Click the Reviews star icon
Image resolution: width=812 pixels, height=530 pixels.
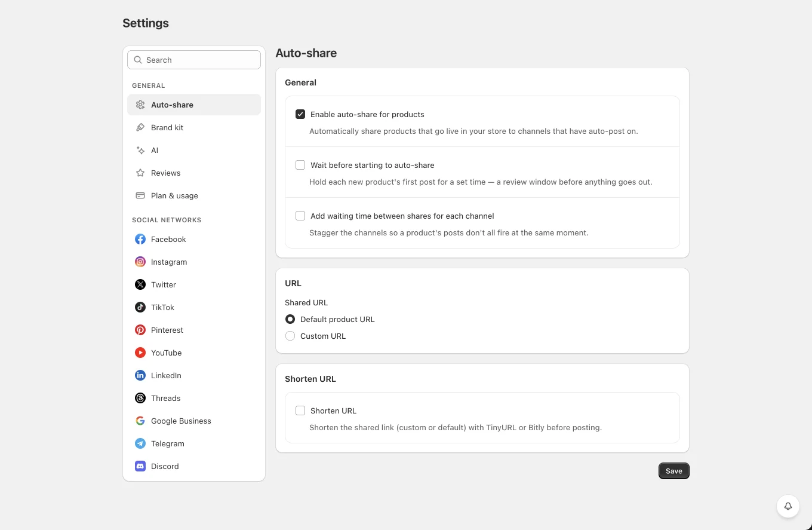tap(140, 173)
